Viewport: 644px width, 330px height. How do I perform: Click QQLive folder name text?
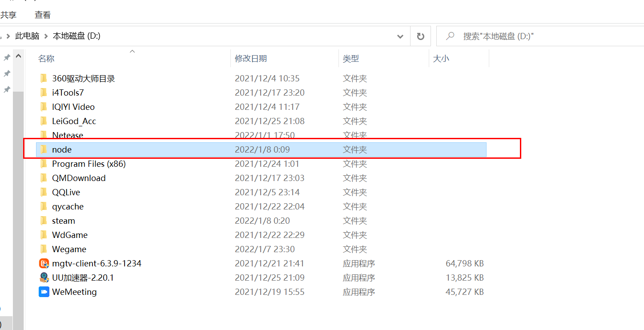(x=66, y=192)
